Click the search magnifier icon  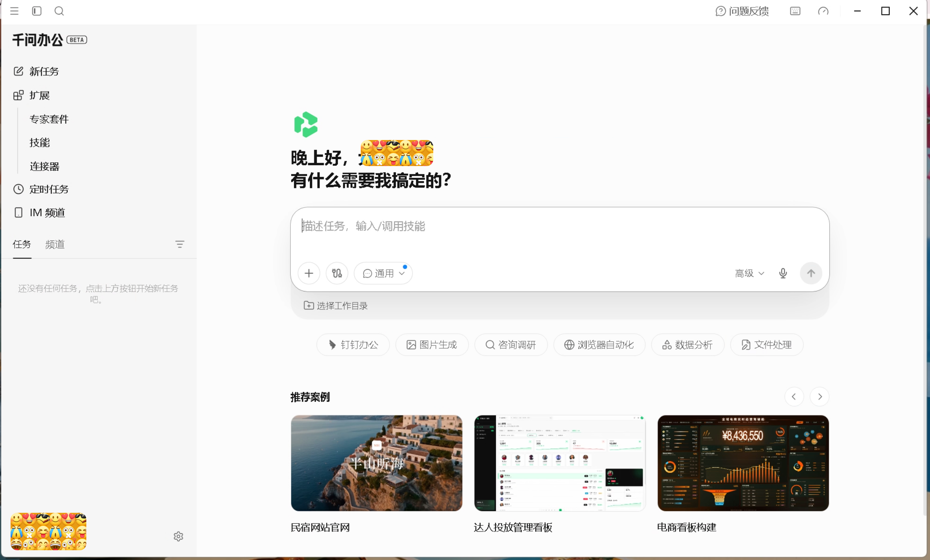coord(59,11)
